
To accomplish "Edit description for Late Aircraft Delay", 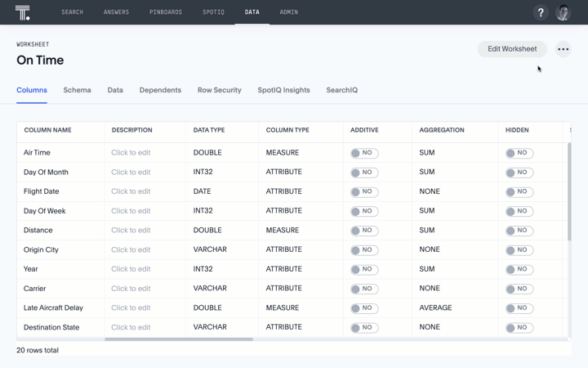I will point(131,307).
